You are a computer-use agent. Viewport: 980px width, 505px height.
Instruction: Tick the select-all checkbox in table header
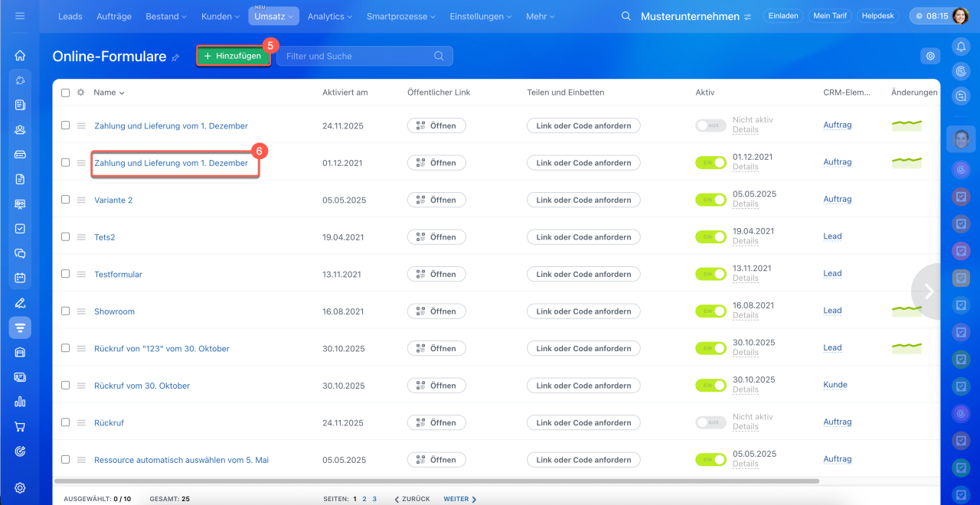65,93
